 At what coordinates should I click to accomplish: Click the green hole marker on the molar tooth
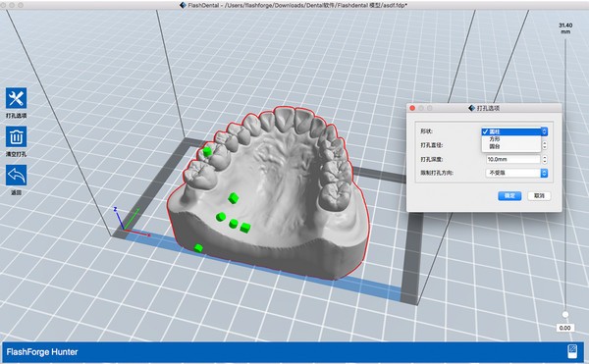click(x=207, y=152)
